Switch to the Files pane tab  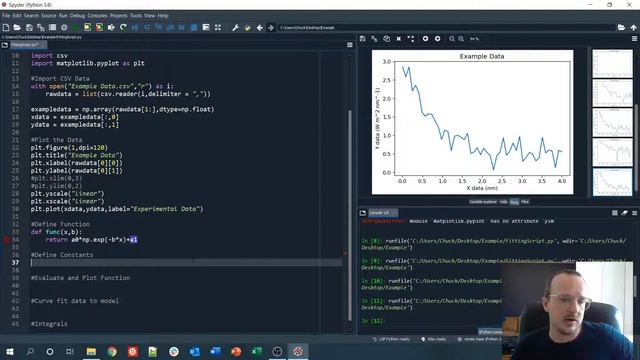point(525,202)
